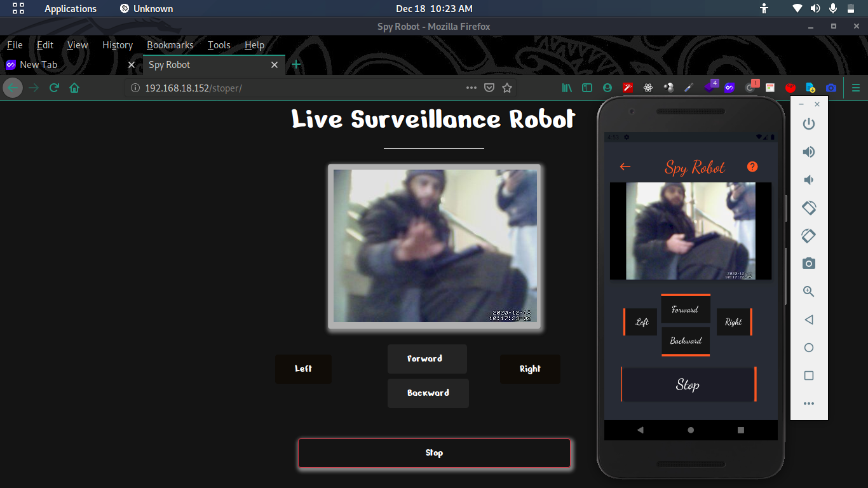Image resolution: width=868 pixels, height=488 pixels.
Task: Click red magic wand extension icon
Action: point(627,88)
